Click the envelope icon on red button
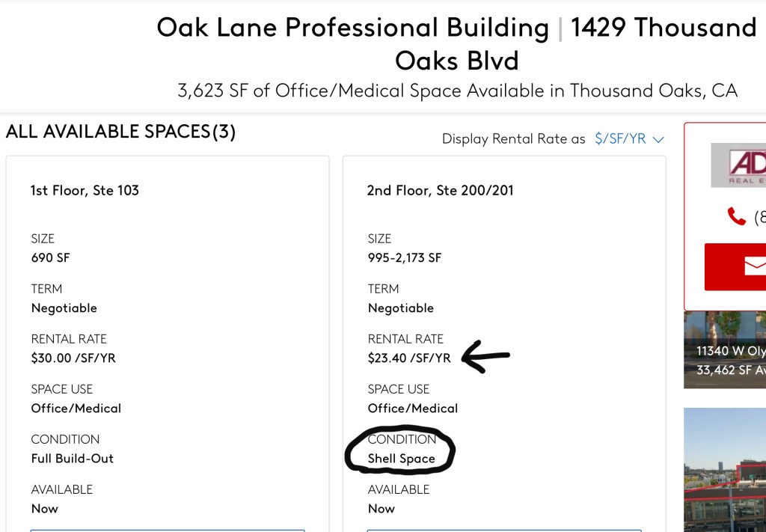 point(754,266)
